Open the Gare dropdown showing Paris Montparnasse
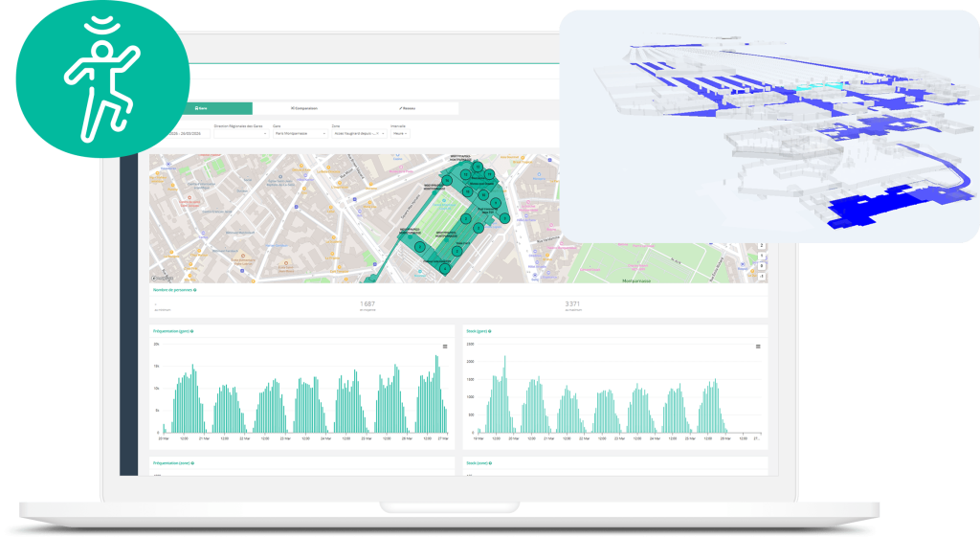Viewport: 980px width, 537px height. click(298, 133)
